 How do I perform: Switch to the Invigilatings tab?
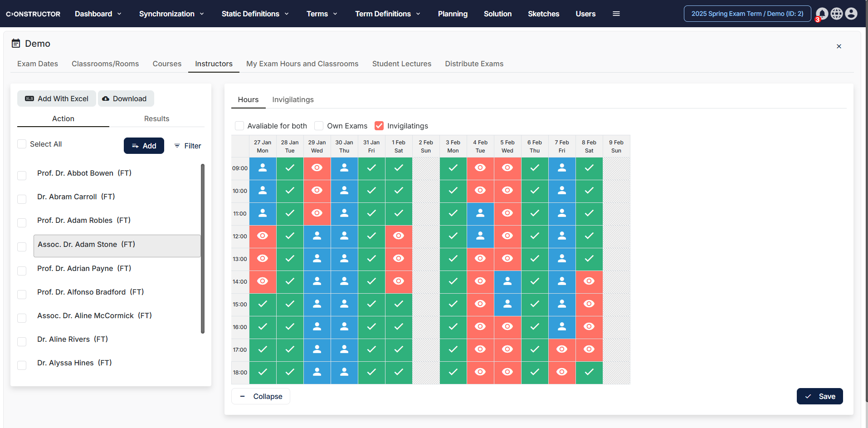point(293,99)
